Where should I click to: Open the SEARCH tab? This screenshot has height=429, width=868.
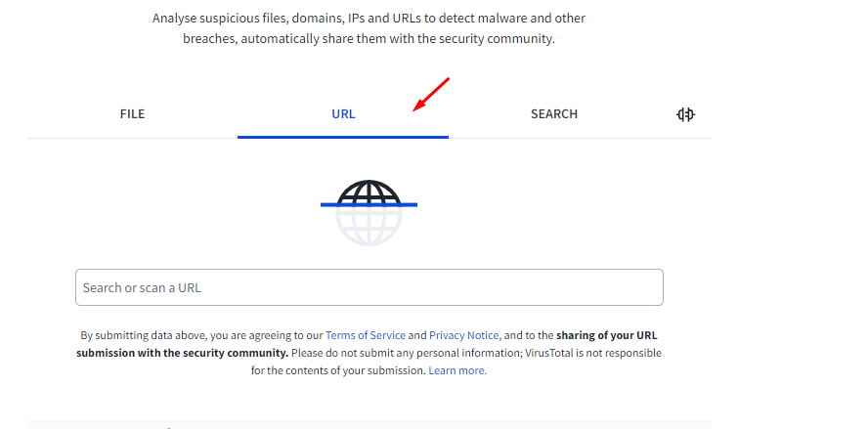pyautogui.click(x=554, y=114)
